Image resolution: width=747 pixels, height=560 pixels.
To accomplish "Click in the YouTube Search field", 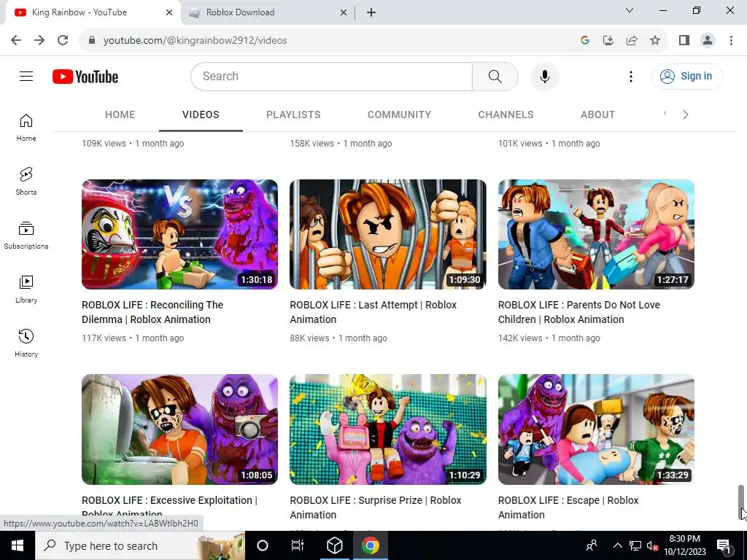I will tap(332, 76).
